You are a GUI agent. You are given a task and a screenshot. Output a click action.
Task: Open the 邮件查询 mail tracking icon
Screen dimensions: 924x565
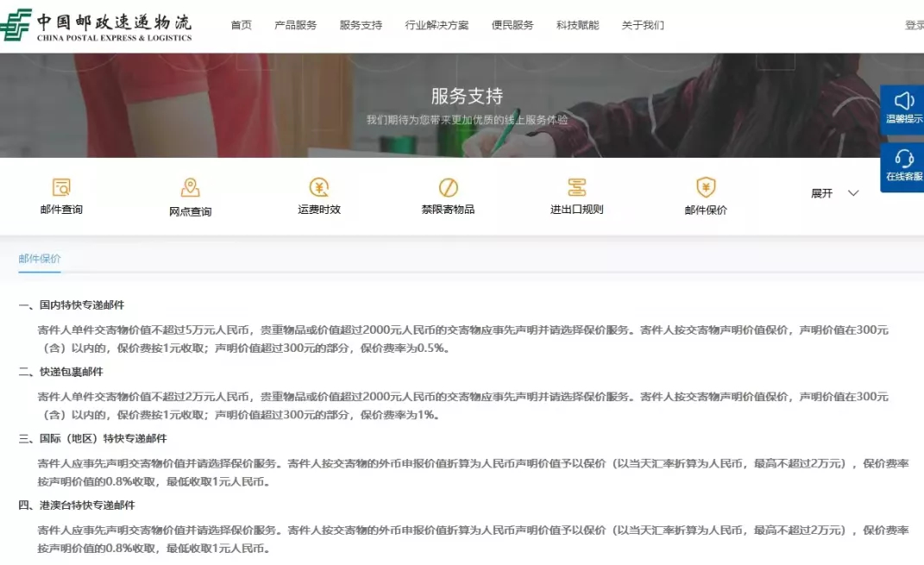[61, 187]
